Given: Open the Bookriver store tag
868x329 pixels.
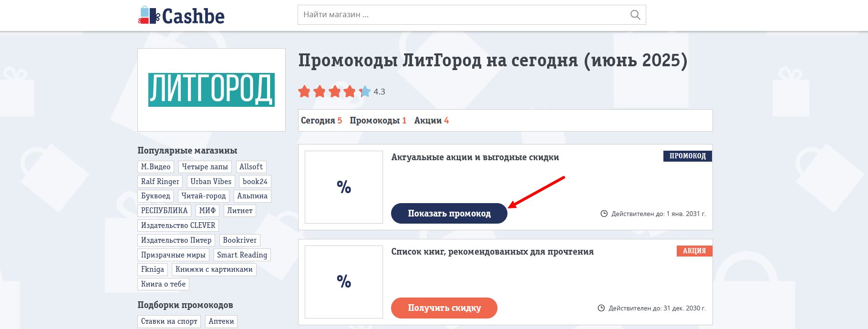Looking at the screenshot, I should [240, 240].
